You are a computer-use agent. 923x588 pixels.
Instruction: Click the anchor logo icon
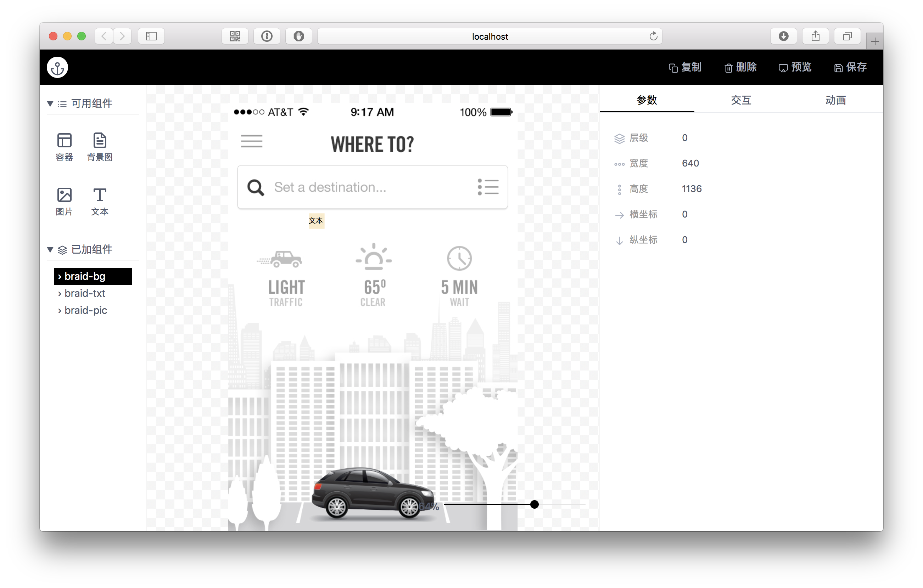point(57,67)
